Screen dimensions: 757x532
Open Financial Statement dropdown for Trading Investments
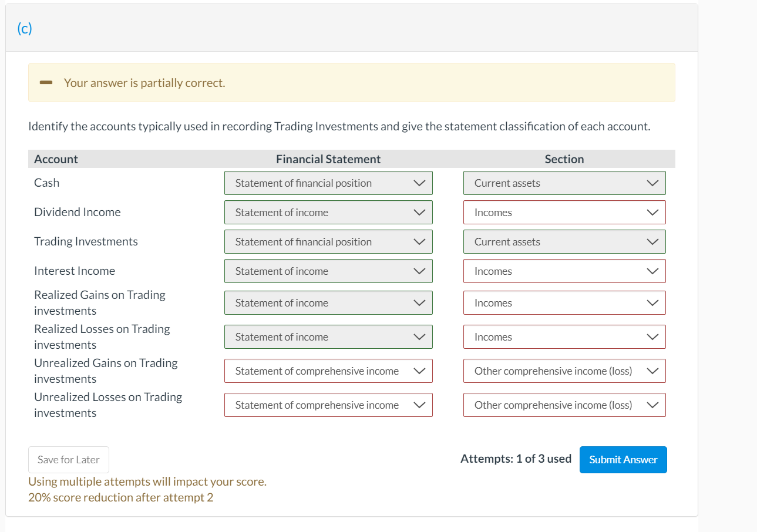328,241
